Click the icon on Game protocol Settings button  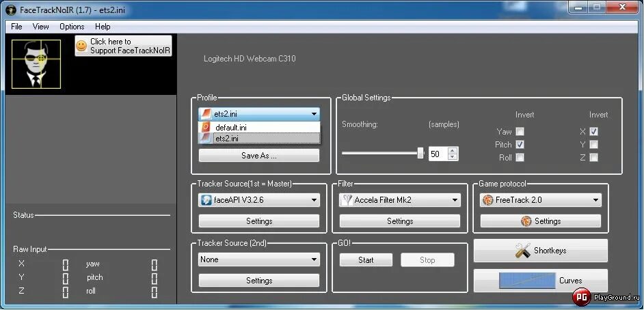click(x=526, y=221)
